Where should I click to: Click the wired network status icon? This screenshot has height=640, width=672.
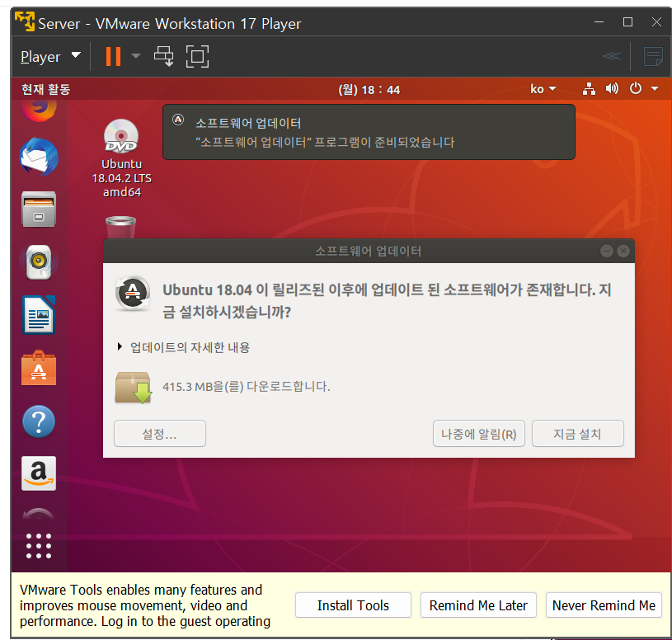589,89
